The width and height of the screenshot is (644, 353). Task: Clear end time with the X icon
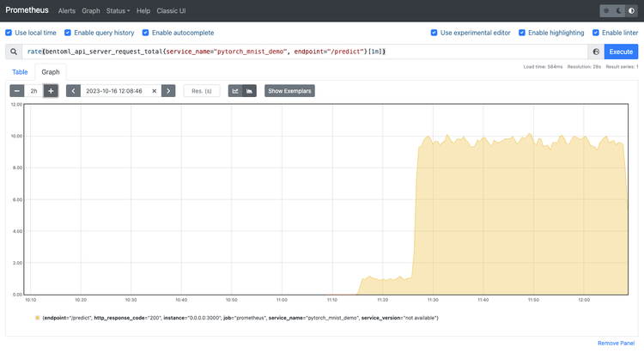tap(155, 91)
